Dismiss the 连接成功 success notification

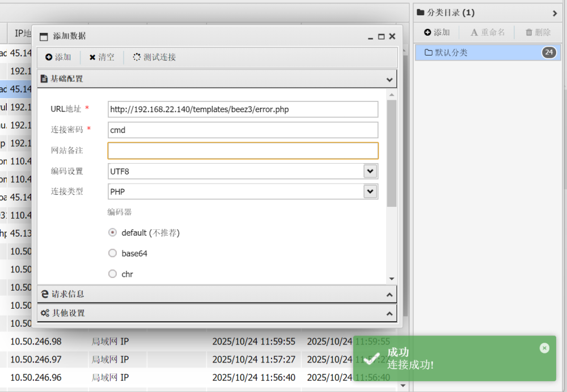(x=544, y=348)
